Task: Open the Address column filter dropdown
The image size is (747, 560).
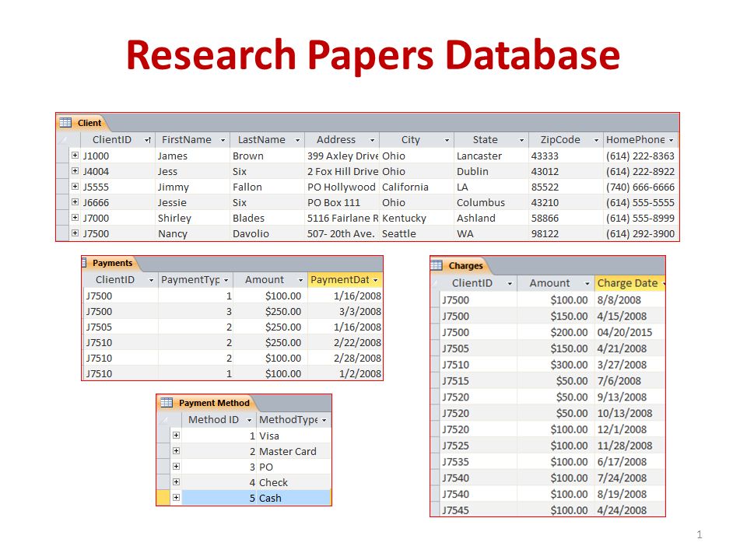Action: coord(372,140)
